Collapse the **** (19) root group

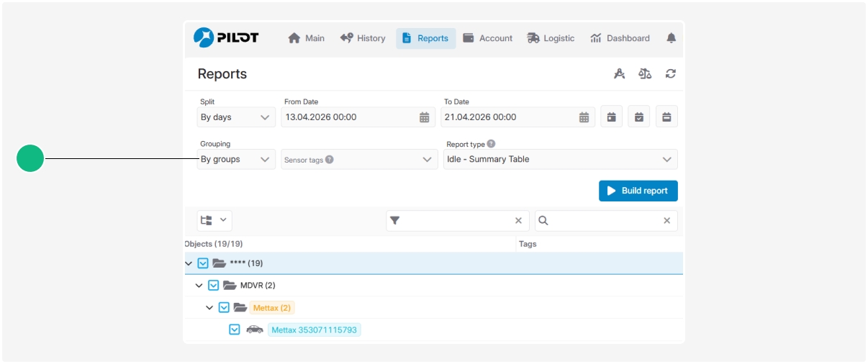coord(189,263)
